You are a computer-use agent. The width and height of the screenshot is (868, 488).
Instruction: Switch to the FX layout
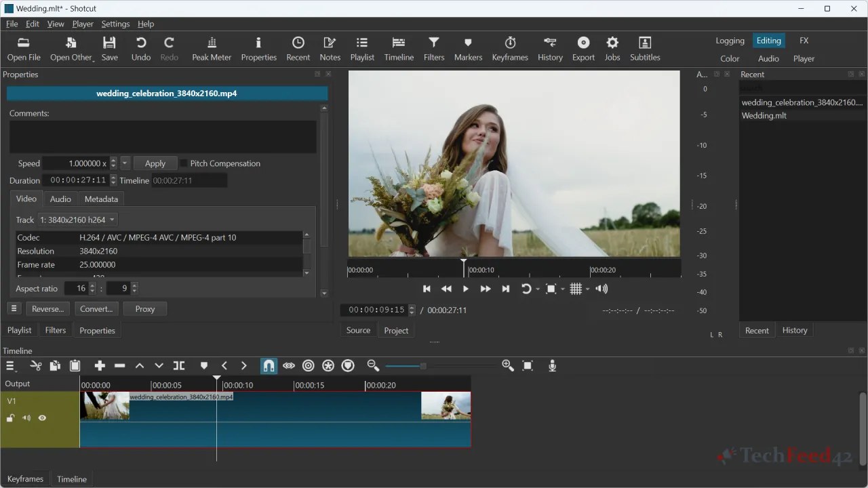(804, 41)
